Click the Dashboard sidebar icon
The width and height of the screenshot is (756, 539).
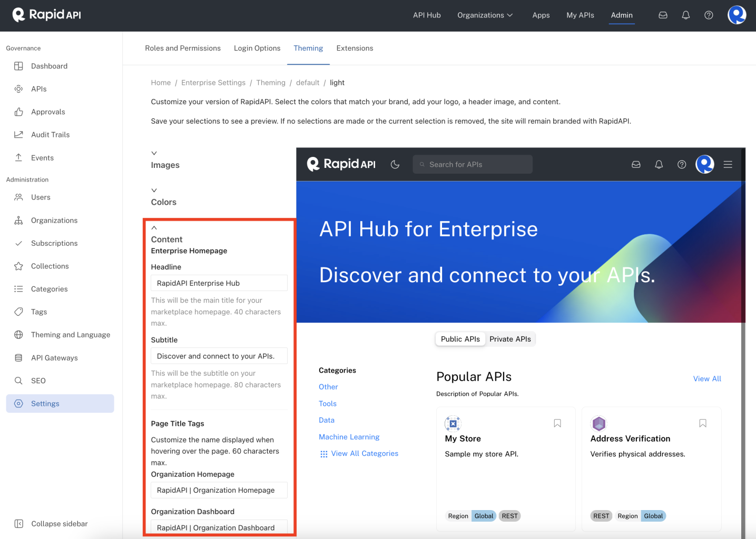(18, 66)
